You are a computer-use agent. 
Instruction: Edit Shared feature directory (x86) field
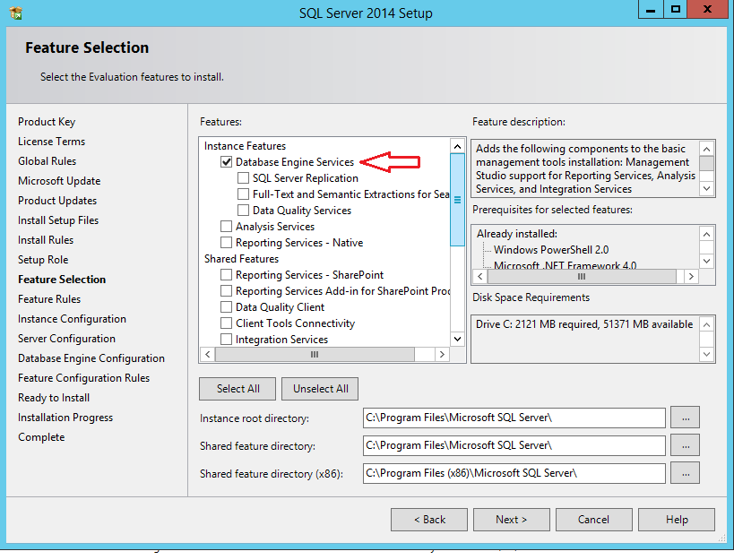point(514,473)
